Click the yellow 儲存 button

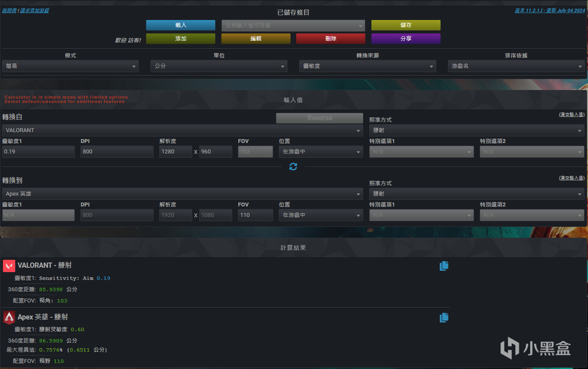pos(406,25)
